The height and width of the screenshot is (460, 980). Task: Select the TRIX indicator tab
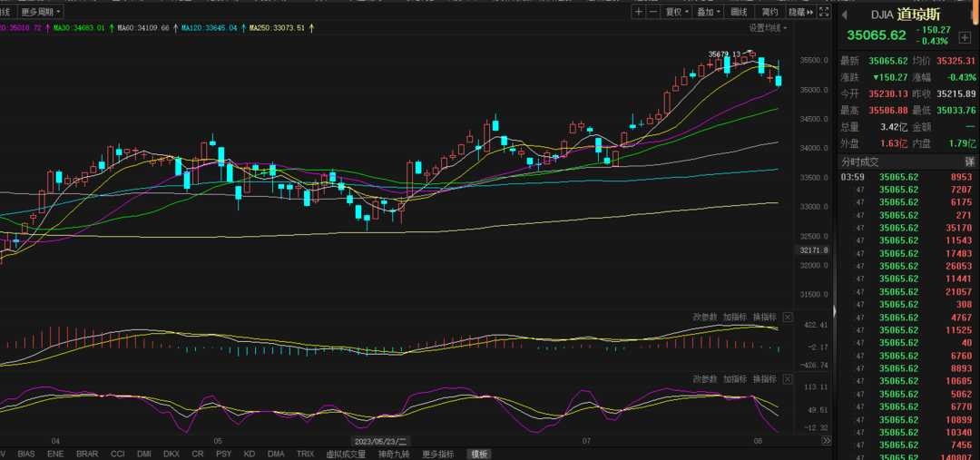pos(305,454)
